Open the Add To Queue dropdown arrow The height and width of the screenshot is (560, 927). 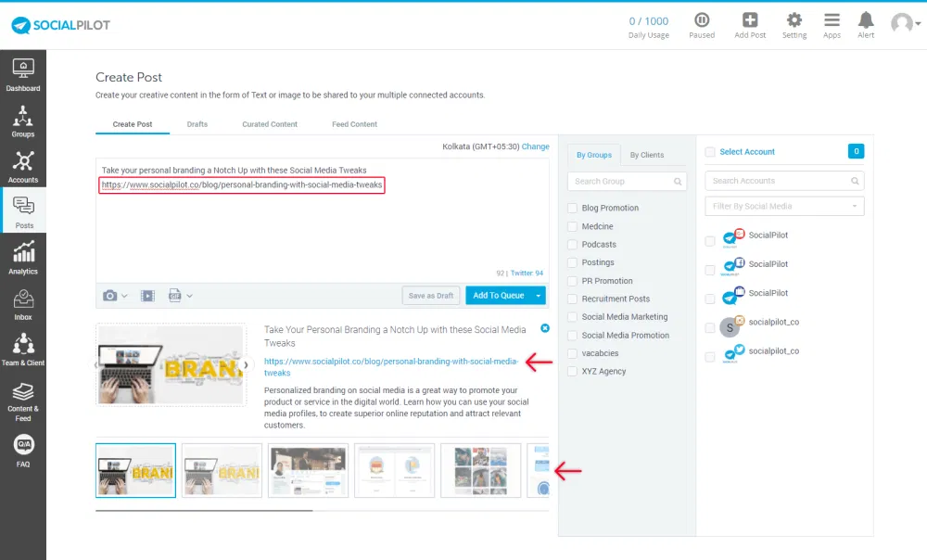539,296
